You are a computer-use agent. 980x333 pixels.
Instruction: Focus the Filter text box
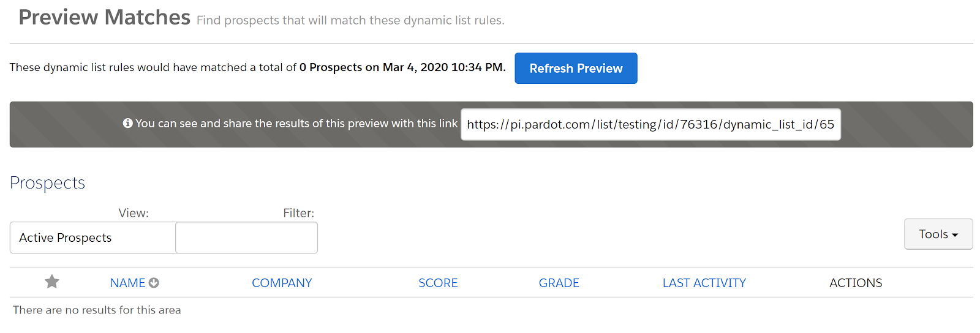tap(246, 238)
